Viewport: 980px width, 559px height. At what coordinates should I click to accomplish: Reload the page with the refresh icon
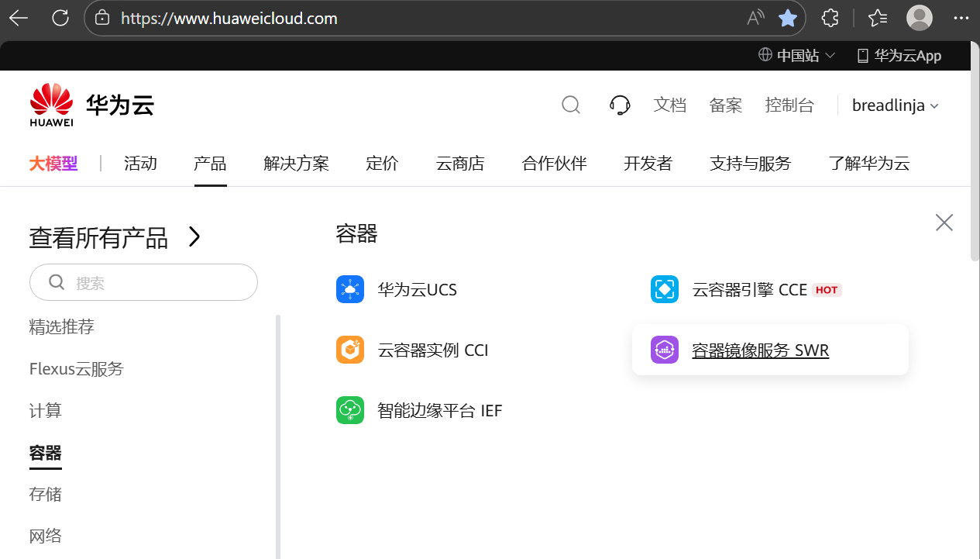click(x=60, y=18)
